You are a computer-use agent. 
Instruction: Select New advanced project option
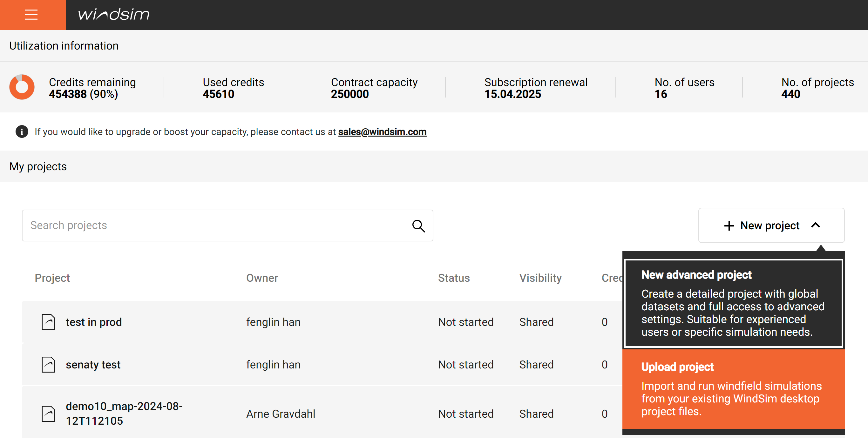coord(733,303)
